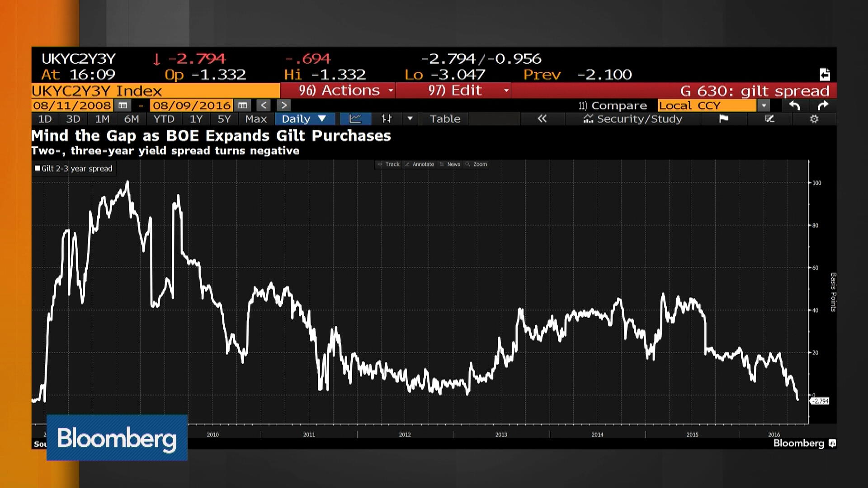Open the chart type dropdown arrow
868x488 pixels.
coord(410,119)
